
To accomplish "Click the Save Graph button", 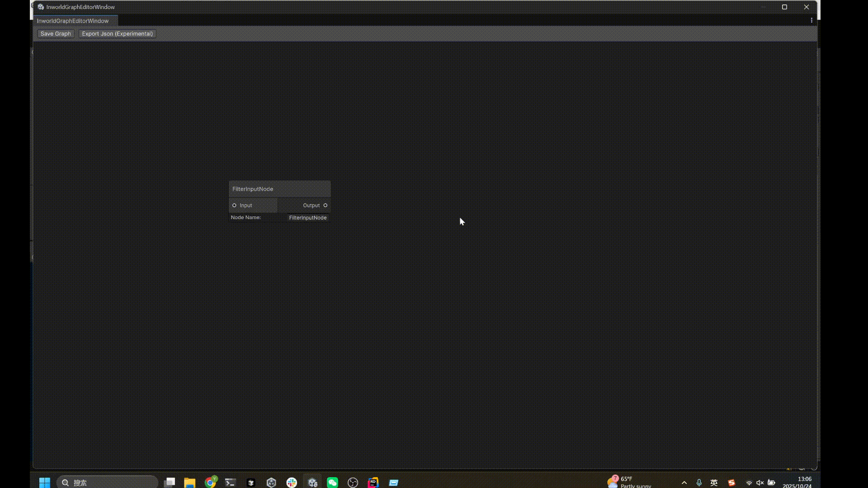I will click(55, 33).
